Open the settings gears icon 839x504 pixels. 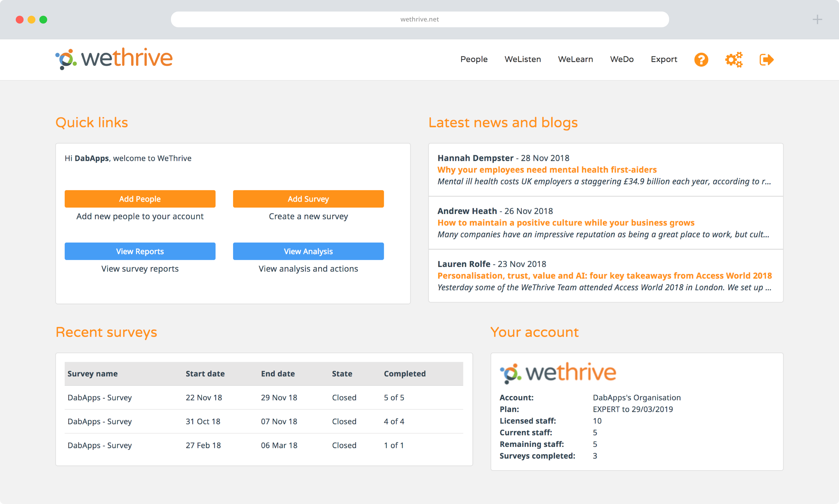734,59
